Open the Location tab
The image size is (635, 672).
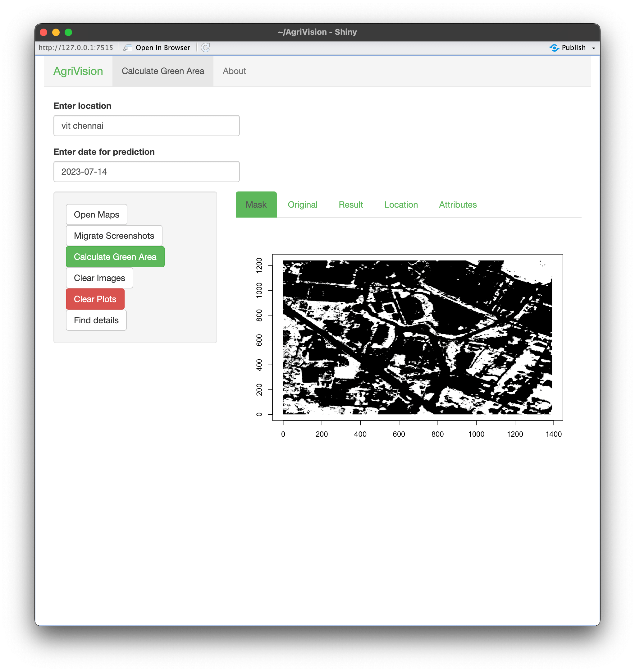coord(401,204)
